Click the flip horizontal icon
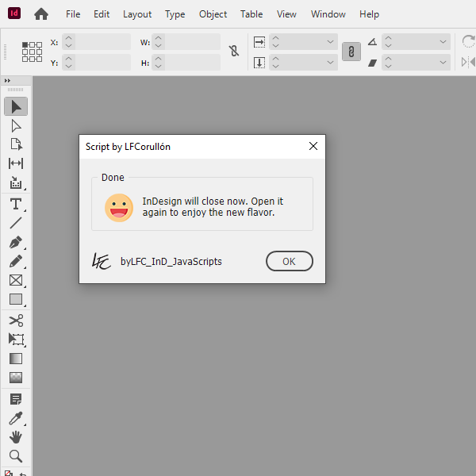 468,62
